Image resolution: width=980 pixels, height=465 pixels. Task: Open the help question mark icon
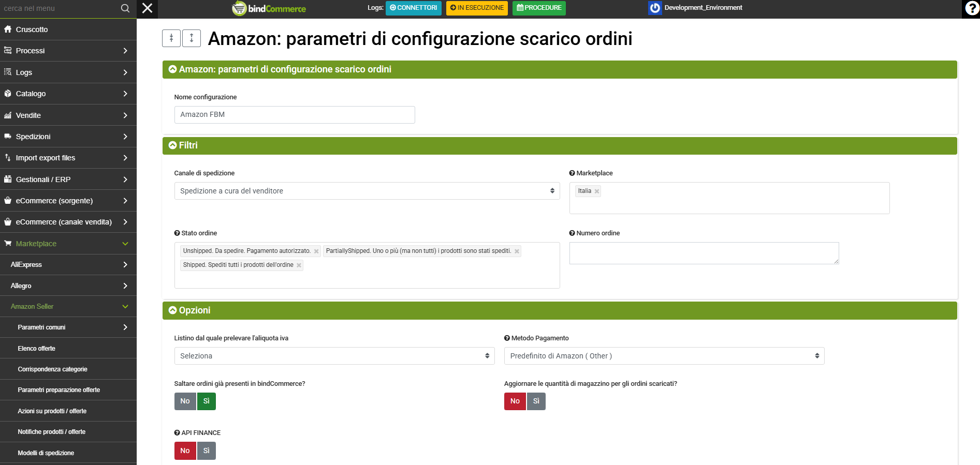[972, 8]
